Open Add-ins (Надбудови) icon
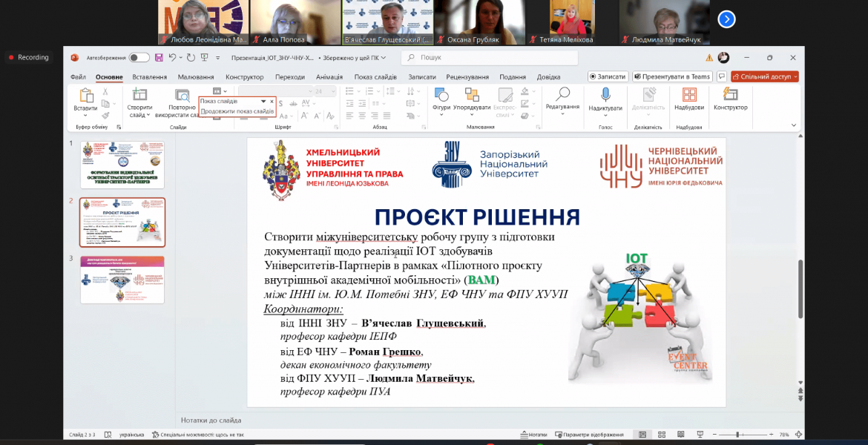Image resolution: width=868 pixels, height=445 pixels. click(x=689, y=95)
